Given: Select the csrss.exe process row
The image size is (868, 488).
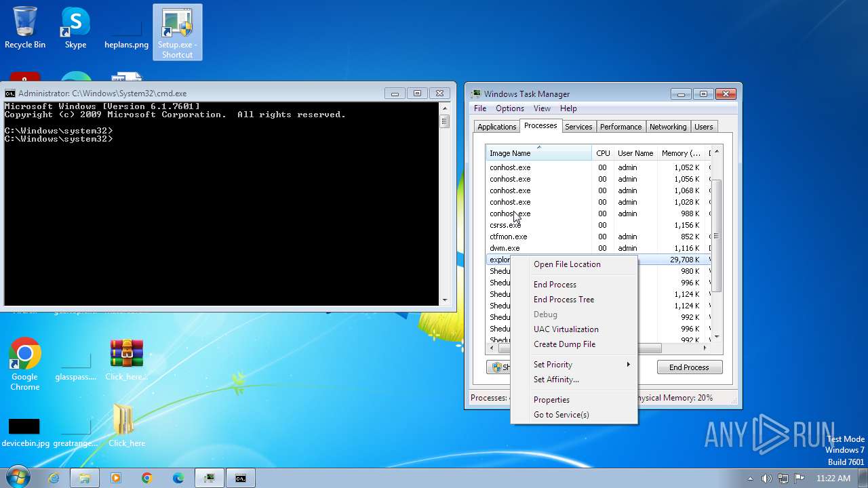Looking at the screenshot, I should point(597,225).
